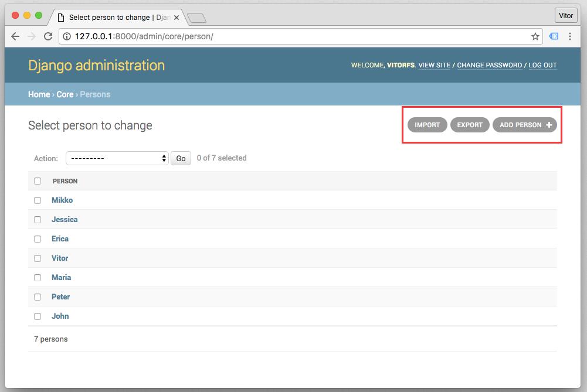587x392 pixels.
Task: Check the box next to Erica
Action: click(x=38, y=239)
